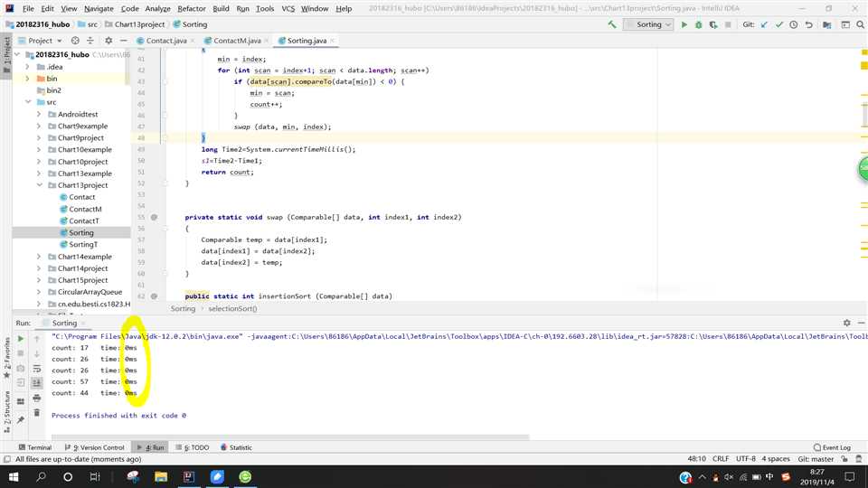Open Windows search on taskbar
Screen dimensions: 868x488
coord(41,477)
